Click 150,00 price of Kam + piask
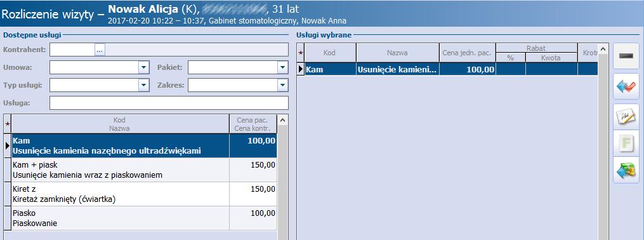This screenshot has height=240, width=644. 263,165
